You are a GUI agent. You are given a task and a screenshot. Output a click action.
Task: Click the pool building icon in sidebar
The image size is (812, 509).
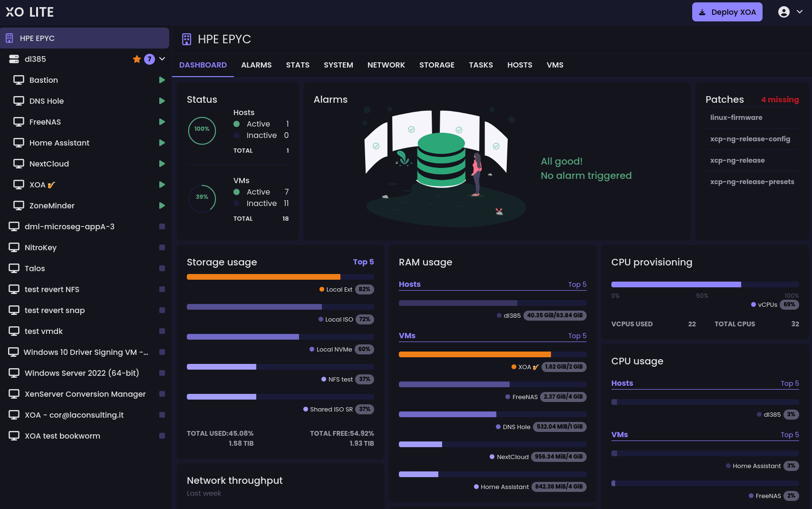(9, 38)
